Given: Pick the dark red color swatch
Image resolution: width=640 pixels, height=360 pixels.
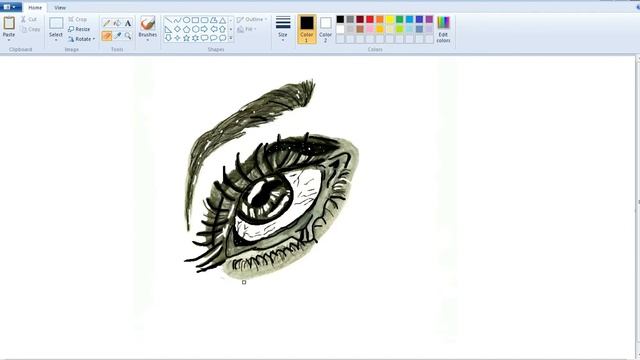Looking at the screenshot, I should pos(360,19).
